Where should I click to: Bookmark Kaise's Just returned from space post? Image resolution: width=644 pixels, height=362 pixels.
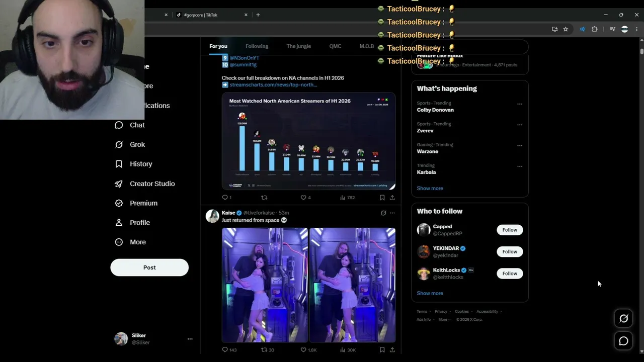coord(382,349)
